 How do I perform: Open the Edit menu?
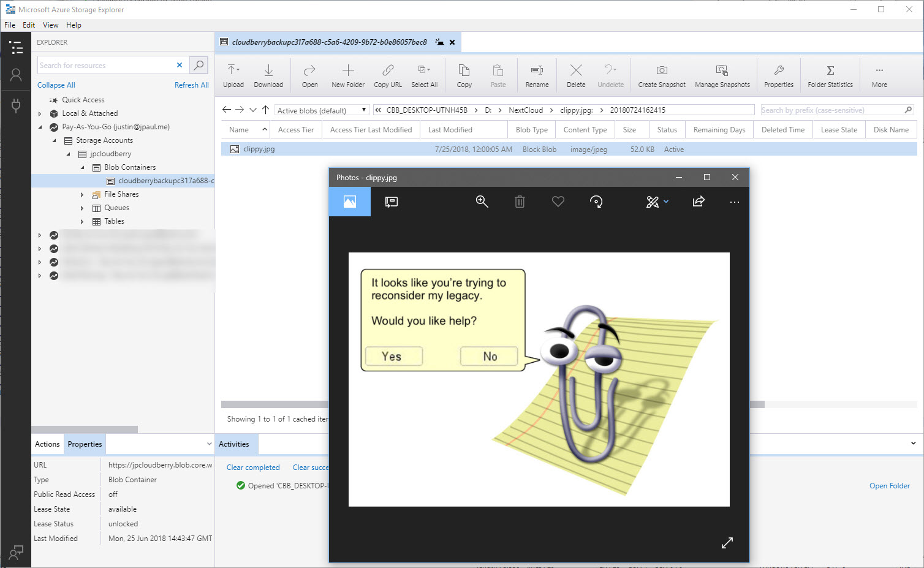(x=29, y=25)
